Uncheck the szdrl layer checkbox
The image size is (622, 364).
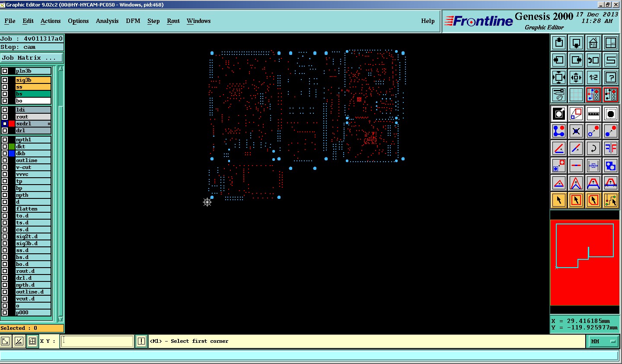click(x=5, y=124)
